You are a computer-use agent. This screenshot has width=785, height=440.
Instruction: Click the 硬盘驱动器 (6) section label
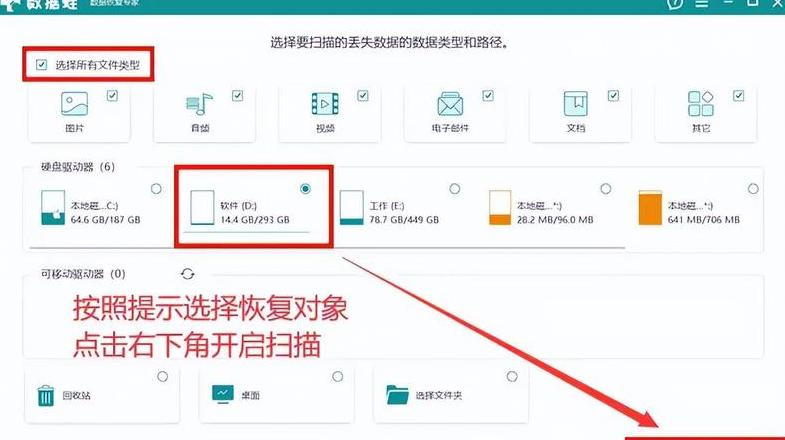(x=78, y=167)
